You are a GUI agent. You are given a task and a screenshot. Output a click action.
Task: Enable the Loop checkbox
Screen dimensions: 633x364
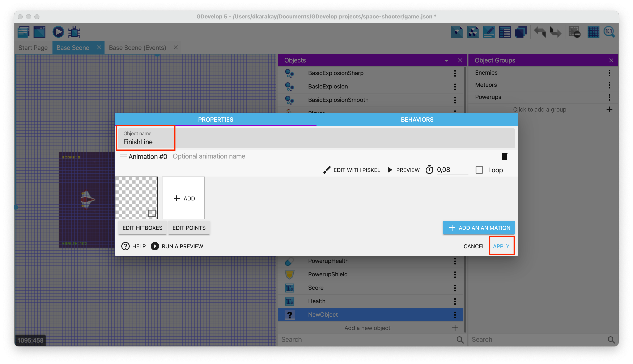pyautogui.click(x=479, y=170)
